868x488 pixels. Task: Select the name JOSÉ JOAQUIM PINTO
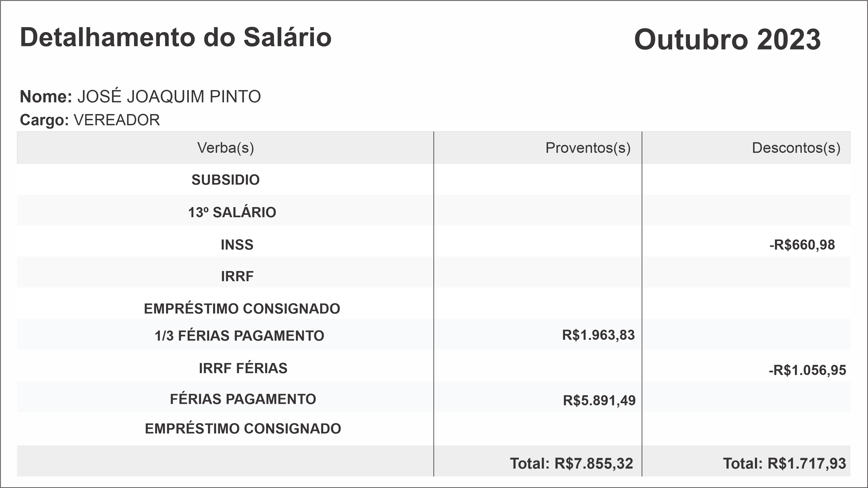coord(169,97)
